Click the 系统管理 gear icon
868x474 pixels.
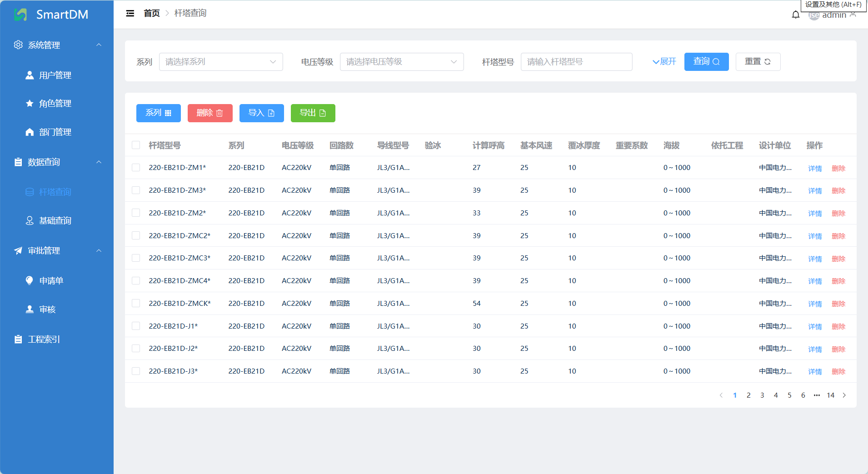pyautogui.click(x=18, y=45)
